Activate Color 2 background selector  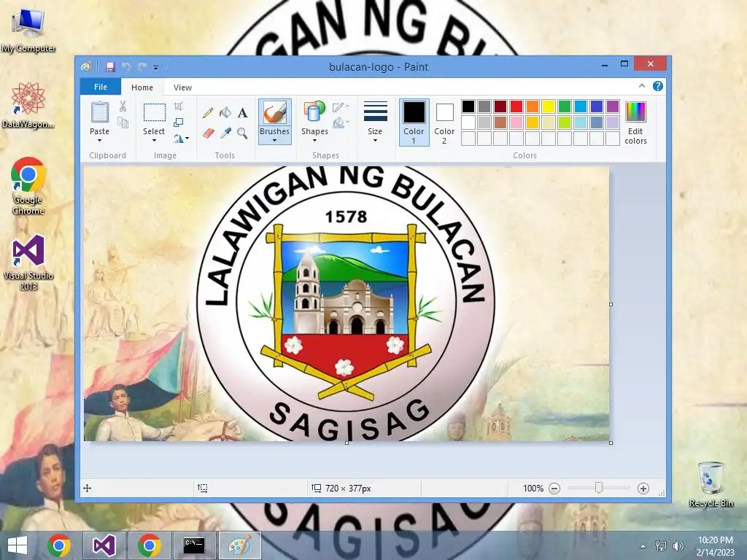coord(444,123)
